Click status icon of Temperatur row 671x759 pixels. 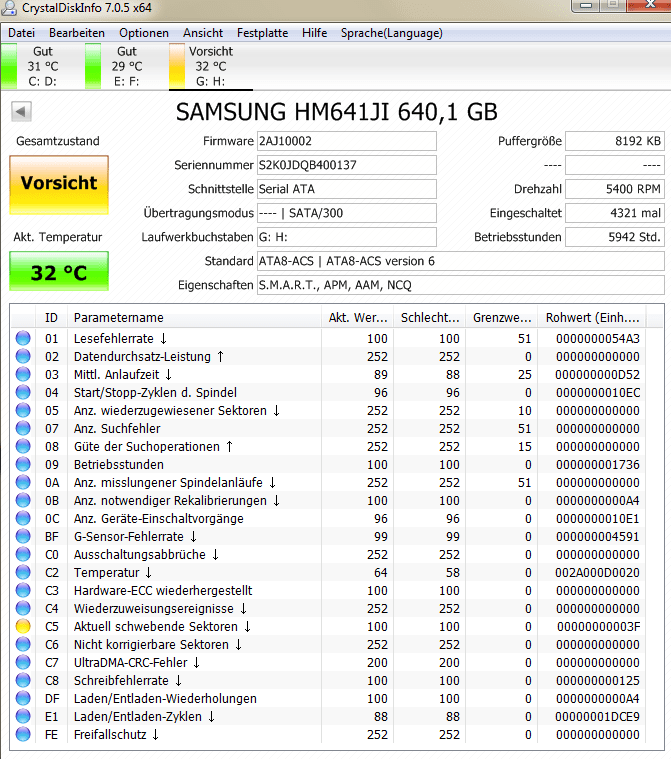pyautogui.click(x=23, y=572)
